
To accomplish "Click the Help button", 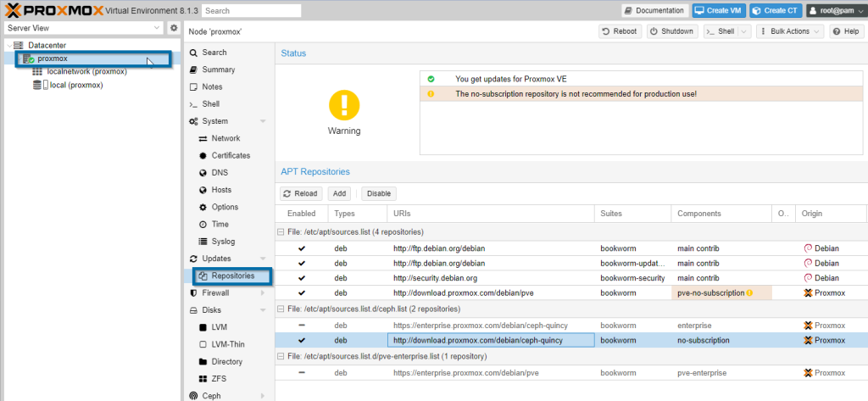I will point(846,31).
